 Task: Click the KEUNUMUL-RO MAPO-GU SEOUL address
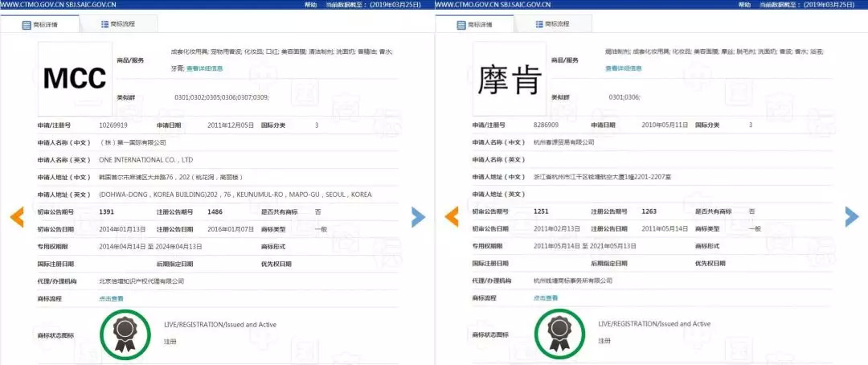point(235,195)
